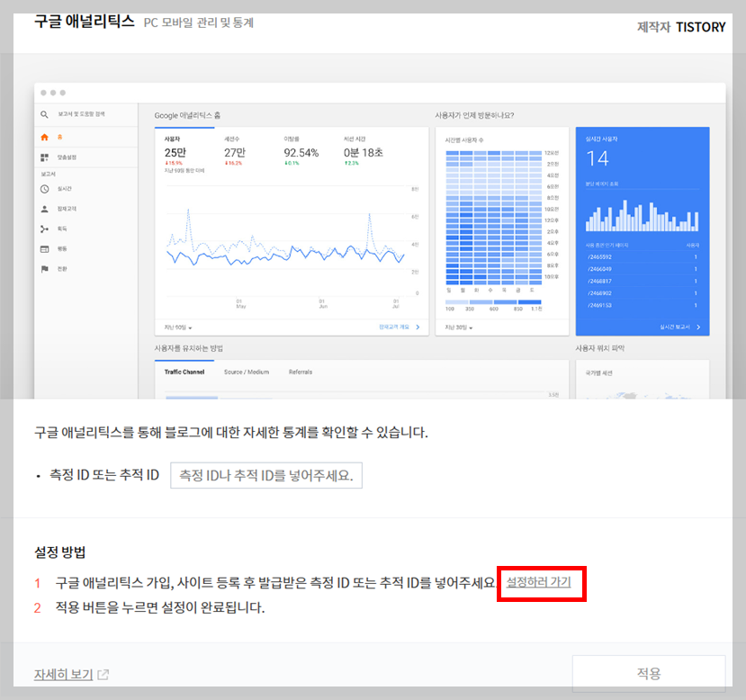This screenshot has height=700, width=746.
Task: Click the 전환 flag icon in the preview sidebar
Action: pyautogui.click(x=45, y=269)
